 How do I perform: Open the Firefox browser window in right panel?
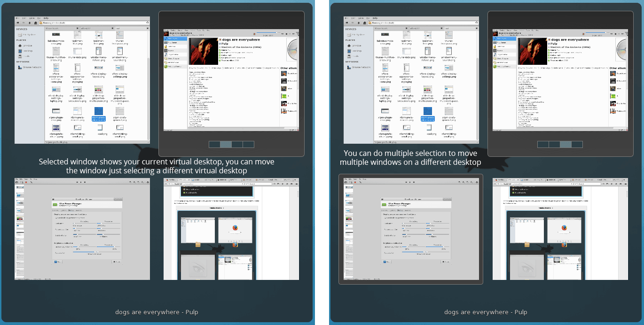tap(560, 229)
